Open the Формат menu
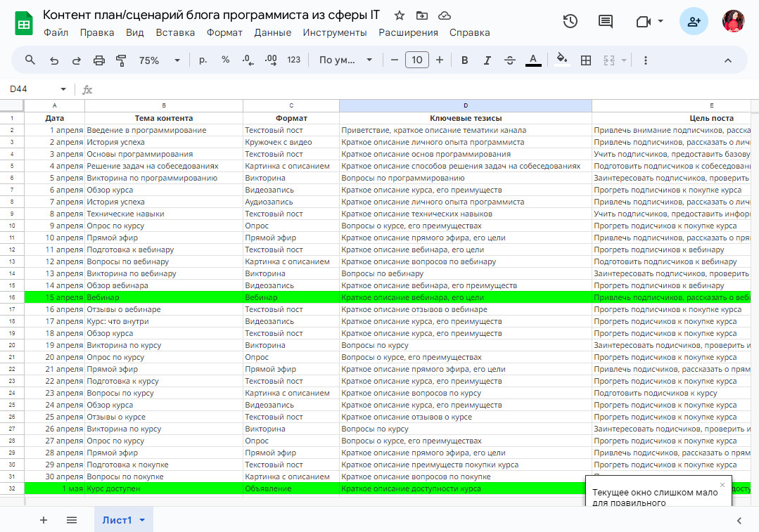Screen dimensions: 759x532 [224, 32]
